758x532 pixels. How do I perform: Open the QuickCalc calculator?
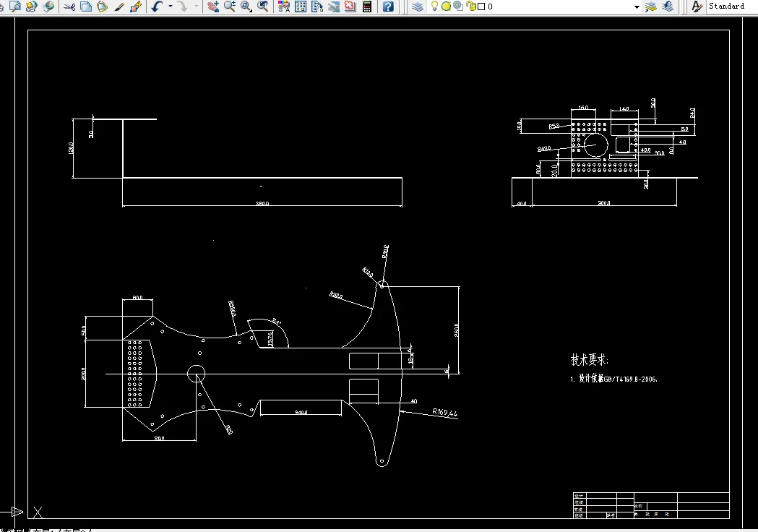coord(367,7)
